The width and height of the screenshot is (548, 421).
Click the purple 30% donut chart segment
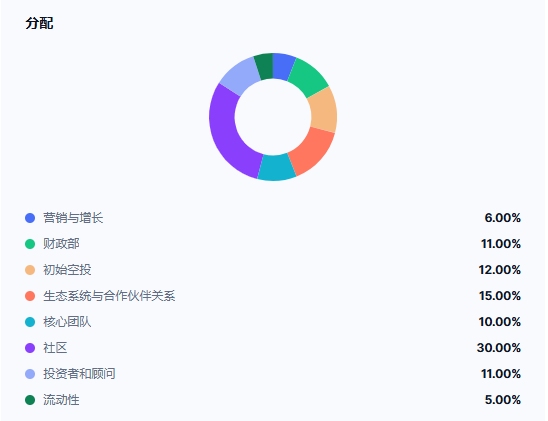(229, 135)
